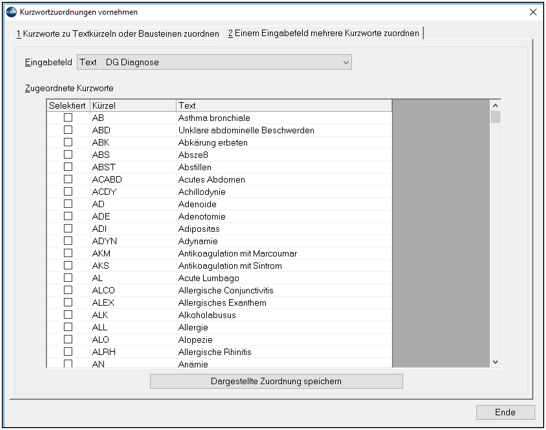The height and width of the screenshot is (430, 546).
Task: Click the Ende button
Action: coord(505,412)
